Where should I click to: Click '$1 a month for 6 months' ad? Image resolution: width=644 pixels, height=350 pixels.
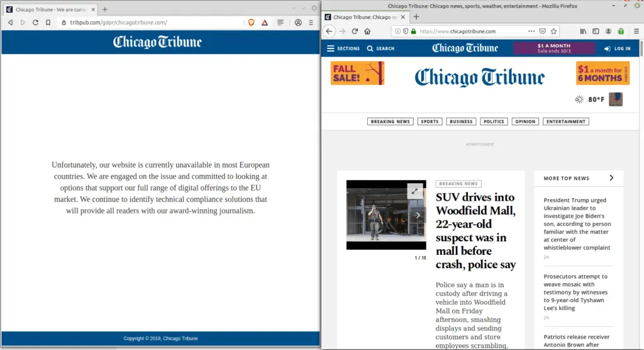pos(602,73)
